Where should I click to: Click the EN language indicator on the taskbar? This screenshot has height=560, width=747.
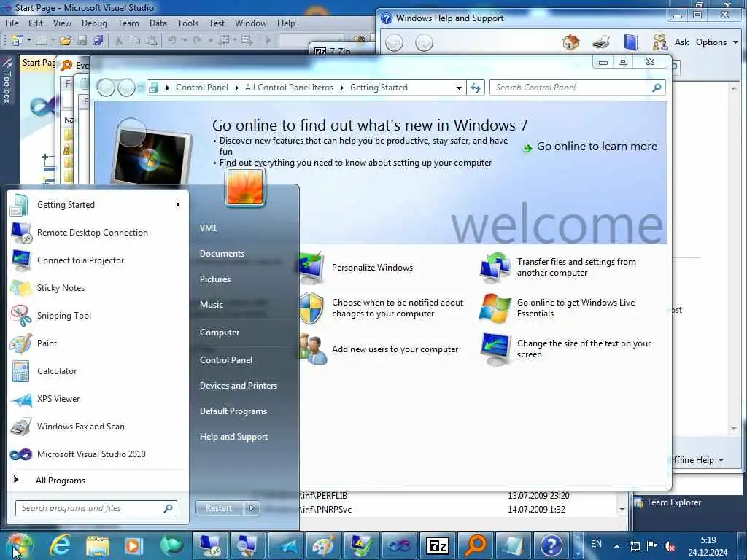pos(596,544)
